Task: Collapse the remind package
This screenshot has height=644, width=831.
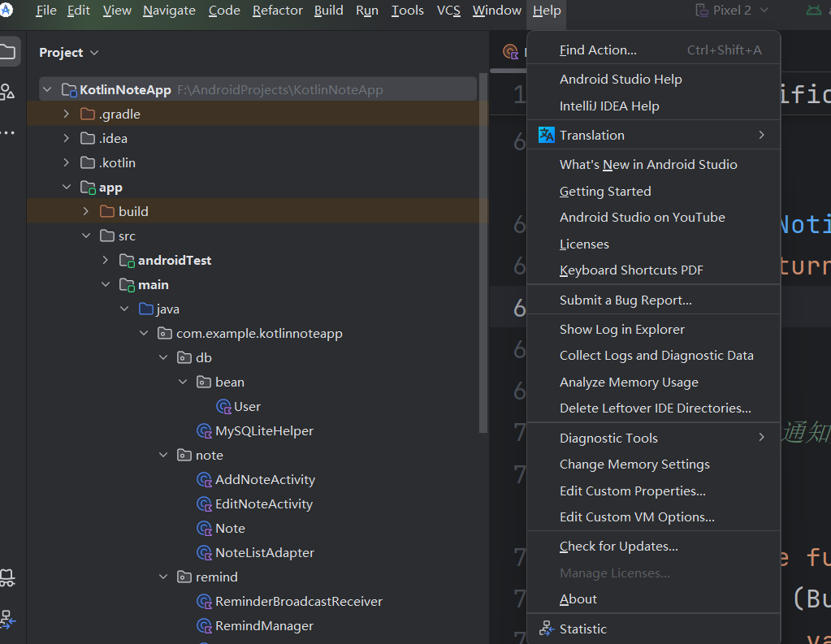Action: 163,577
